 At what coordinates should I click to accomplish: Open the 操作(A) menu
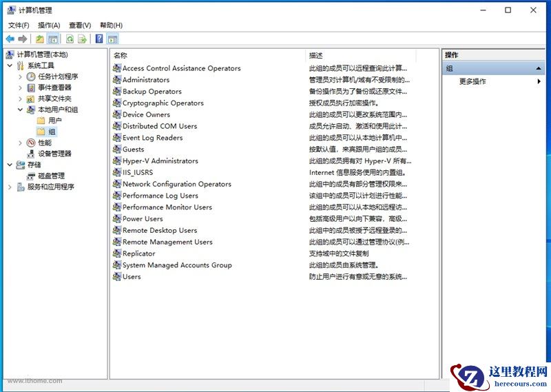point(49,25)
